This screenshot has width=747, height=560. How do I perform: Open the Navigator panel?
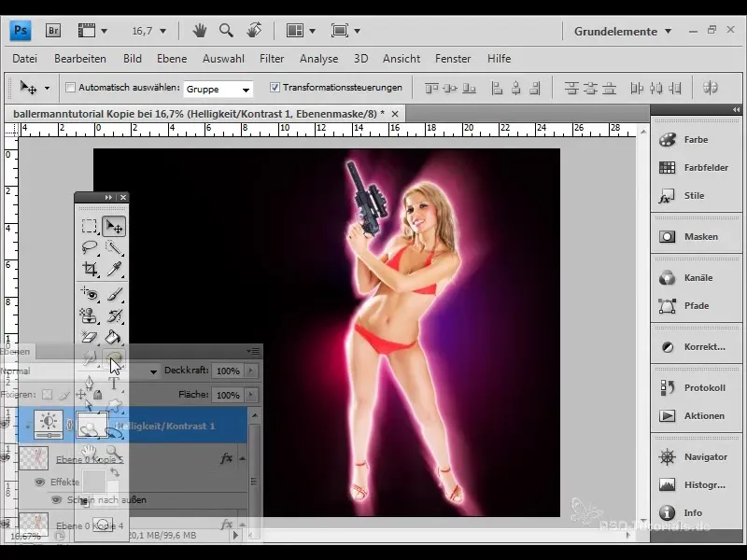pos(696,457)
